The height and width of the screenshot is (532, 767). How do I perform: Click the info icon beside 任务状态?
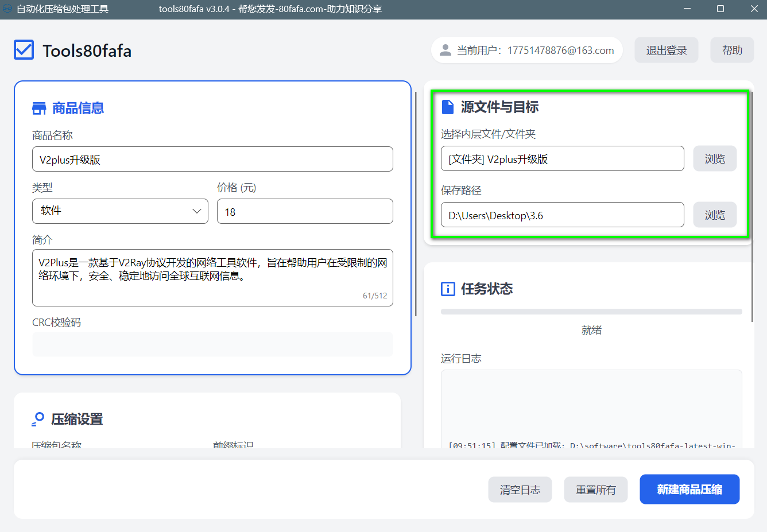click(448, 289)
